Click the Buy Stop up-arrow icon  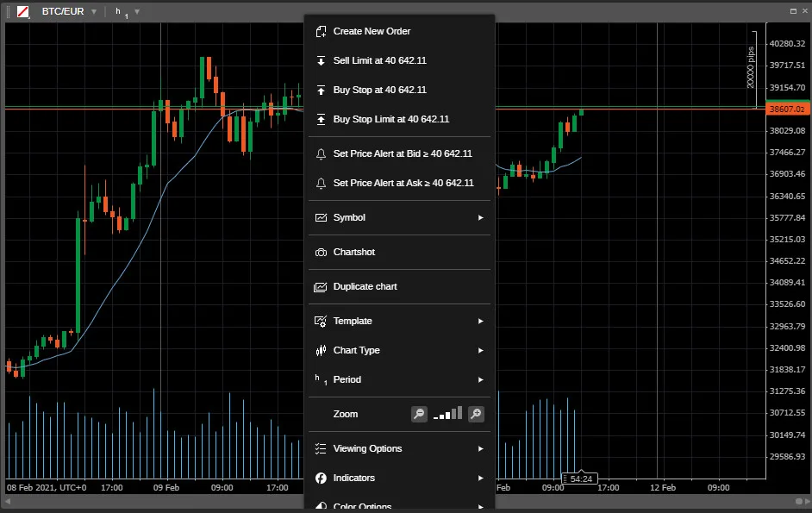321,91
